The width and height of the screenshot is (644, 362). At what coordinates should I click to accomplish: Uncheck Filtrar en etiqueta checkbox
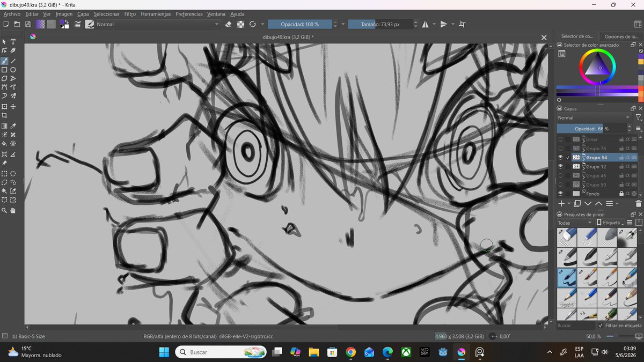pyautogui.click(x=600, y=326)
